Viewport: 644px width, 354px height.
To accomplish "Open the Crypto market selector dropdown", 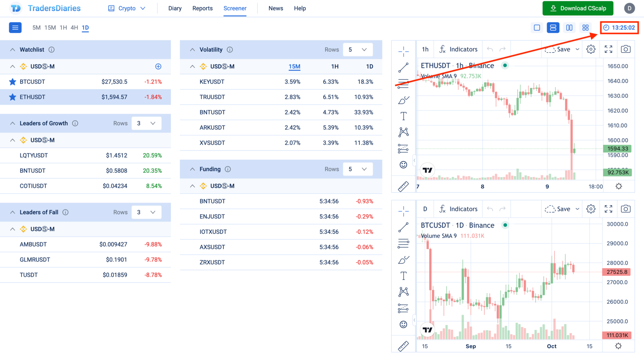I will (127, 8).
